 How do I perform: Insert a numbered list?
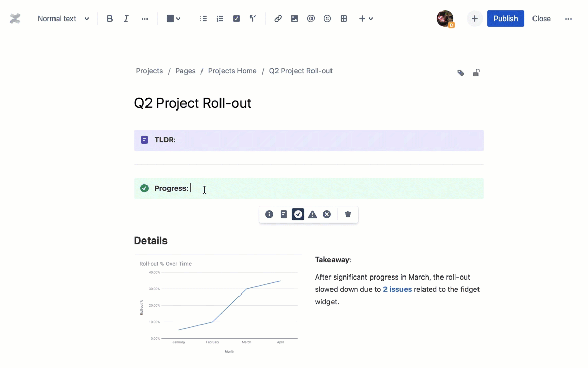[220, 19]
